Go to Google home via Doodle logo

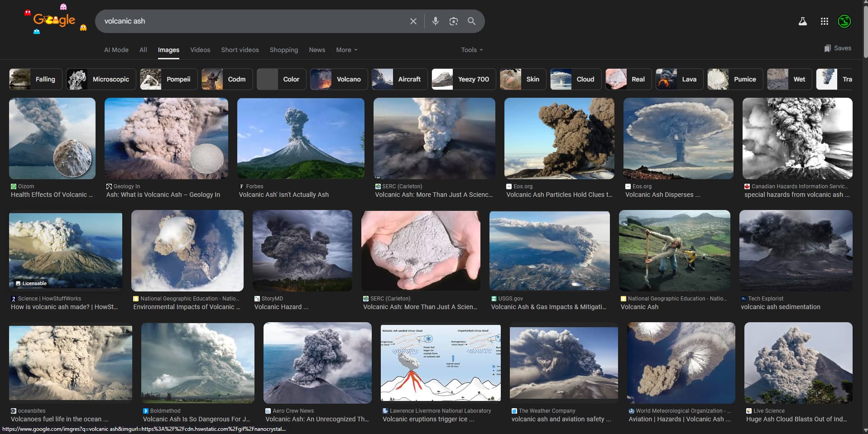(54, 20)
